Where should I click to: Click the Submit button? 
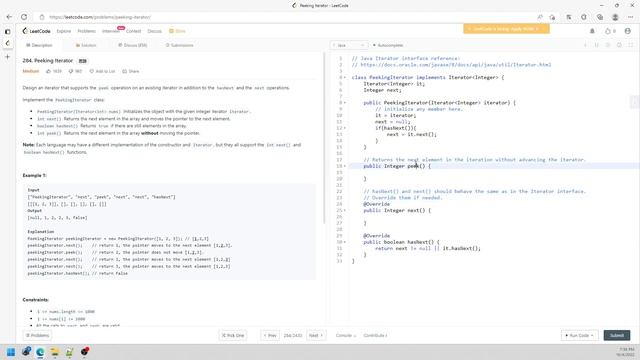pyautogui.click(x=617, y=336)
